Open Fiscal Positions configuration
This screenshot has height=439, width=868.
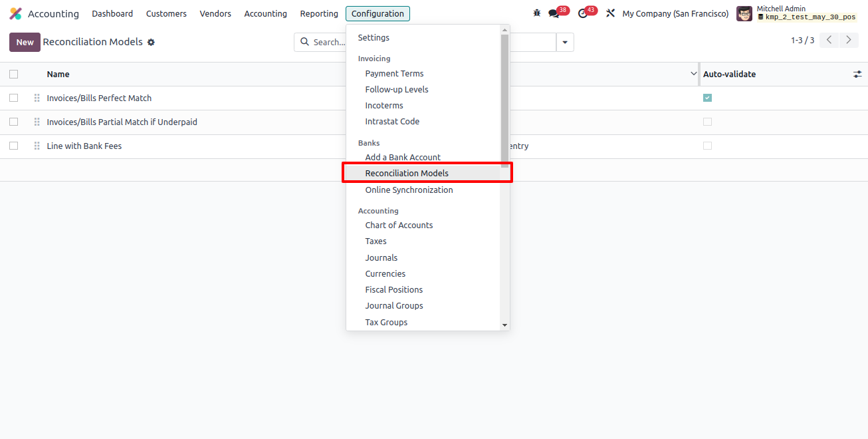[394, 290]
